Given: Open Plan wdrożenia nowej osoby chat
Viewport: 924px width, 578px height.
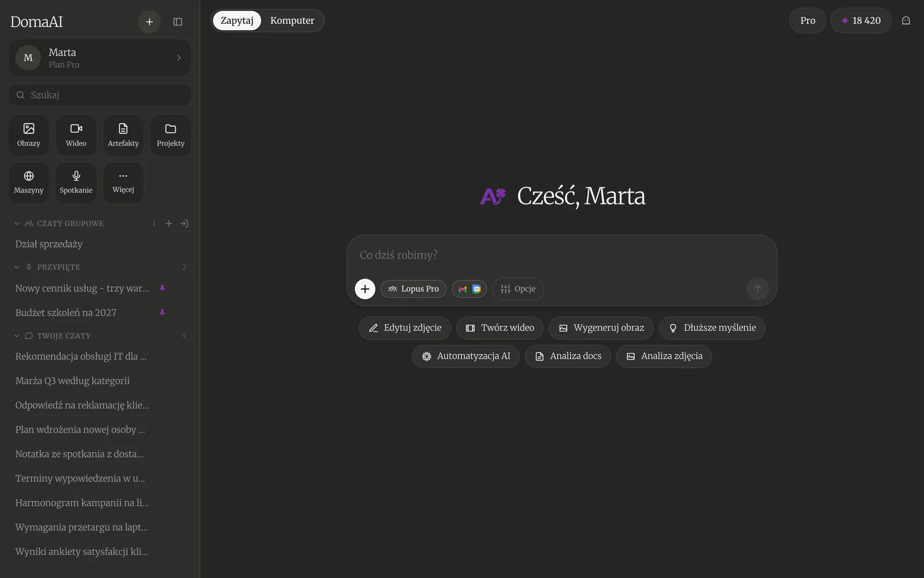Looking at the screenshot, I should click(99, 429).
